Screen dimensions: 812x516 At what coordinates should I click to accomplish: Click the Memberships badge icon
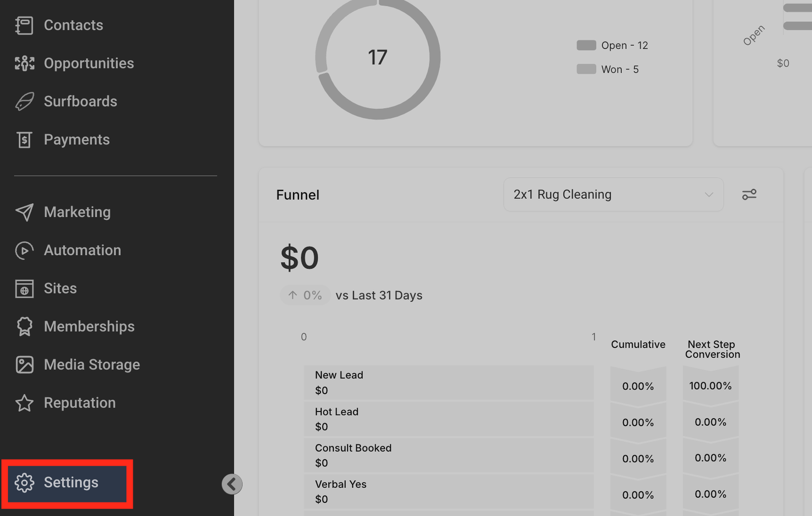tap(24, 326)
